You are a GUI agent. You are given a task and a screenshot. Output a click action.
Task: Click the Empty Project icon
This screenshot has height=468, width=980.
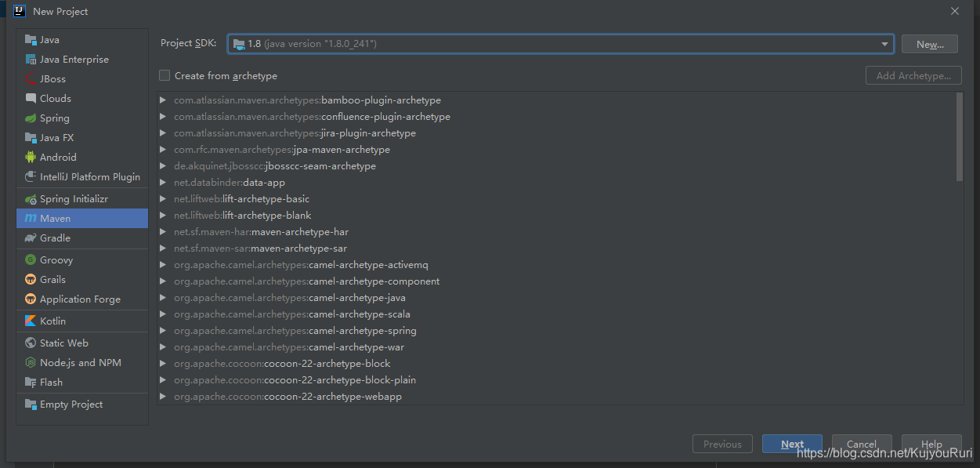click(x=31, y=405)
